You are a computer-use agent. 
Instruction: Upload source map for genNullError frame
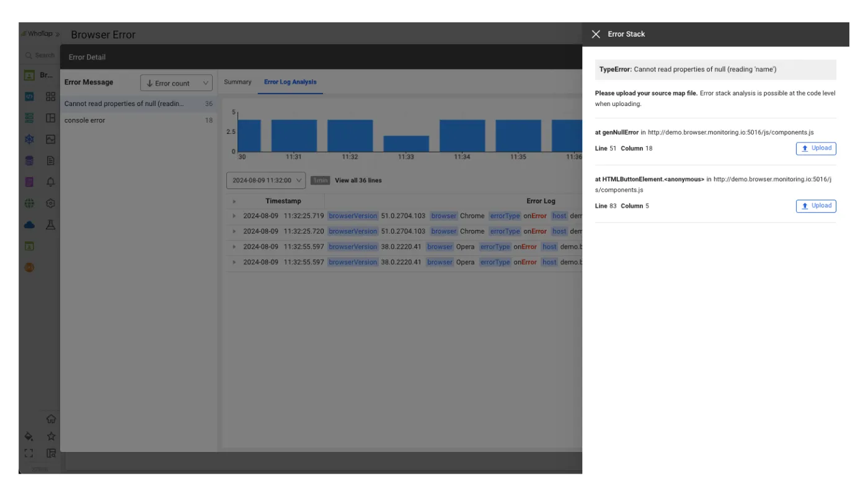816,148
